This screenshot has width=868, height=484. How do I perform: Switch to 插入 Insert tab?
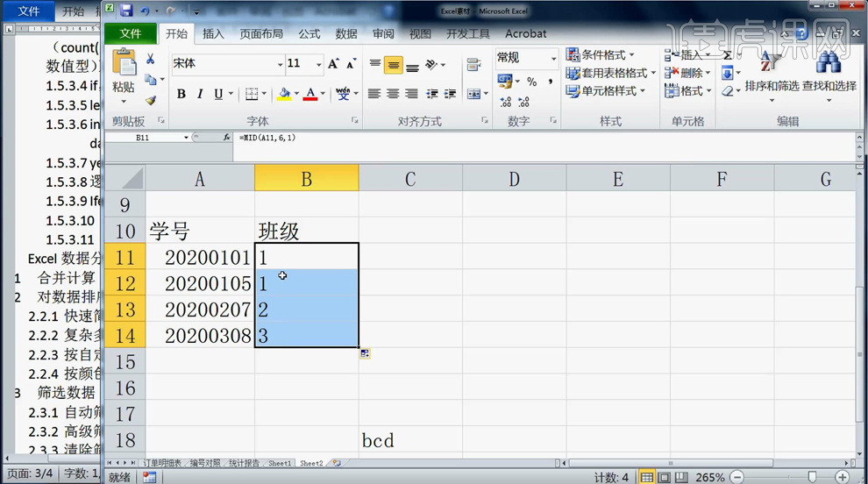213,34
